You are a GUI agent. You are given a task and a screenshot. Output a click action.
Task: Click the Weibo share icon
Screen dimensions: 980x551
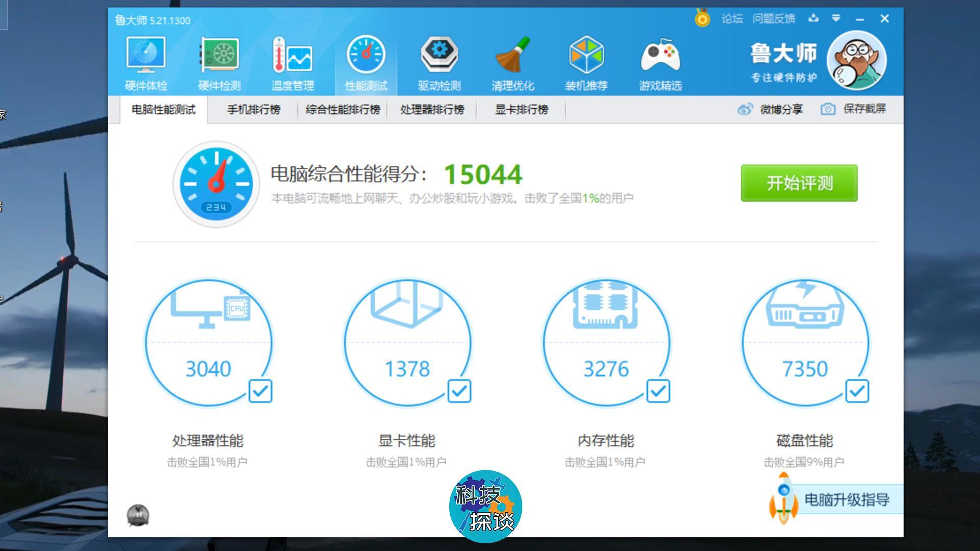click(x=745, y=109)
